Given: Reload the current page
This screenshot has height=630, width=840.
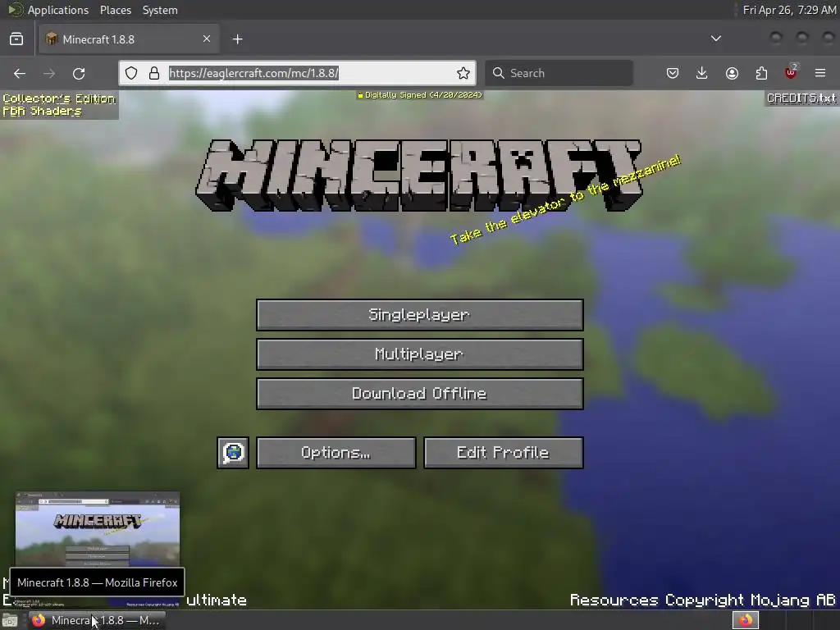Looking at the screenshot, I should [x=79, y=73].
